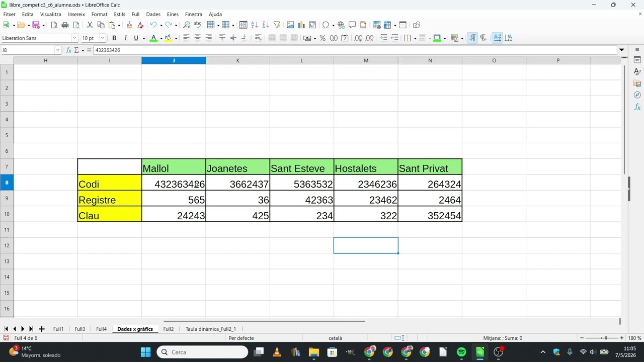Click the Clone formatting paintbrush icon

tap(129, 25)
